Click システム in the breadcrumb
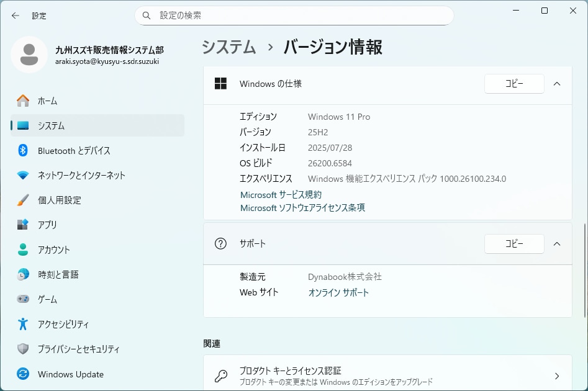This screenshot has width=588, height=391. [228, 47]
